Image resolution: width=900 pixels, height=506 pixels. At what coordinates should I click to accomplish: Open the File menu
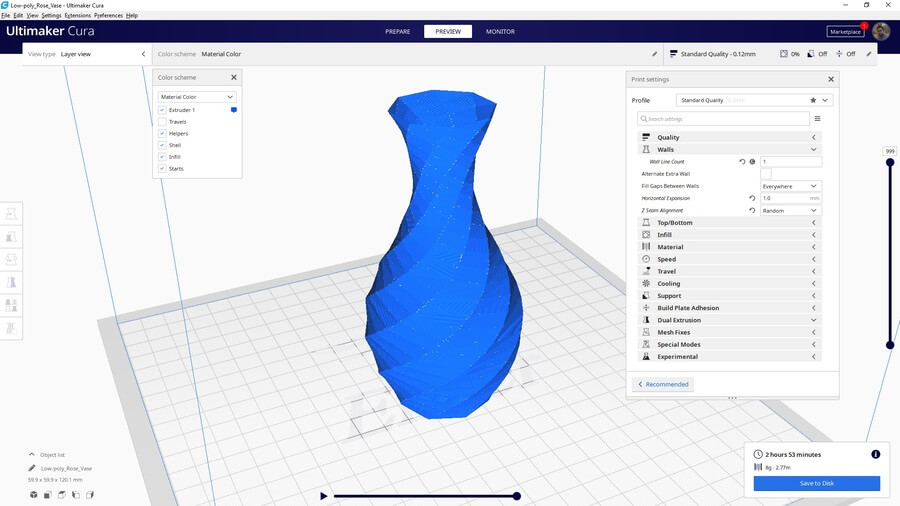[x=6, y=15]
